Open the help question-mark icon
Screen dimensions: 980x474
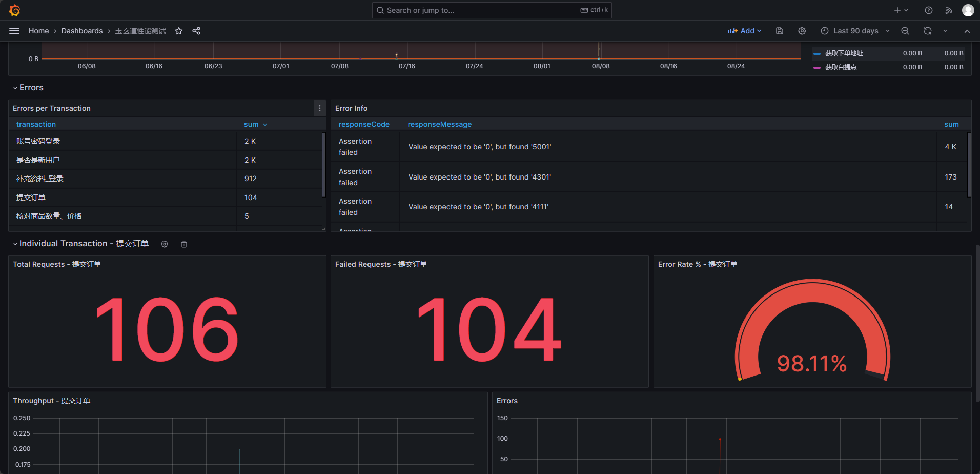[929, 10]
